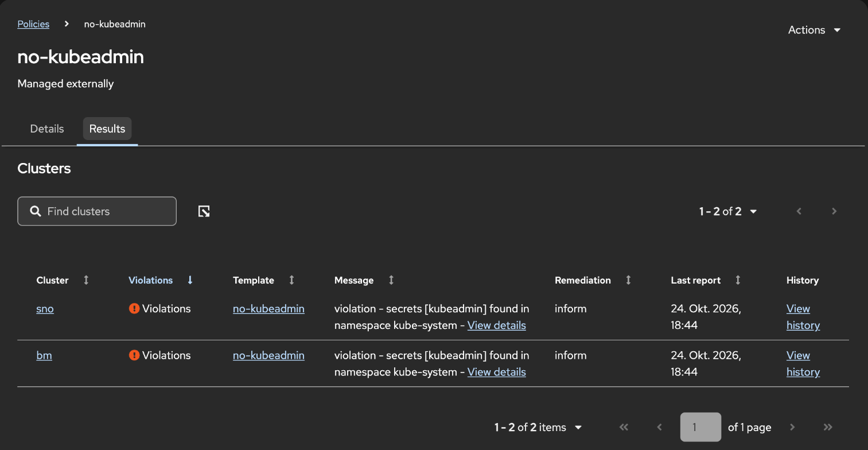This screenshot has width=868, height=450.
Task: Click the violation icon in sno row
Action: tap(134, 309)
